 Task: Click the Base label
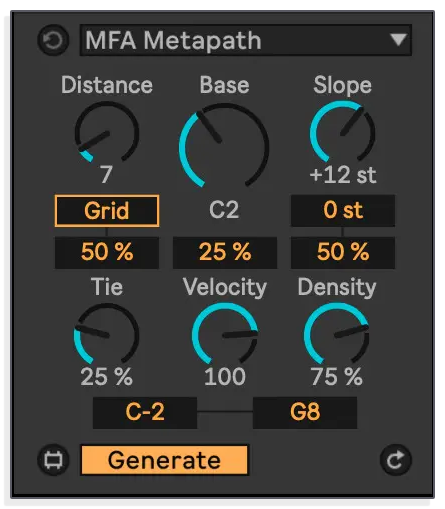224,85
